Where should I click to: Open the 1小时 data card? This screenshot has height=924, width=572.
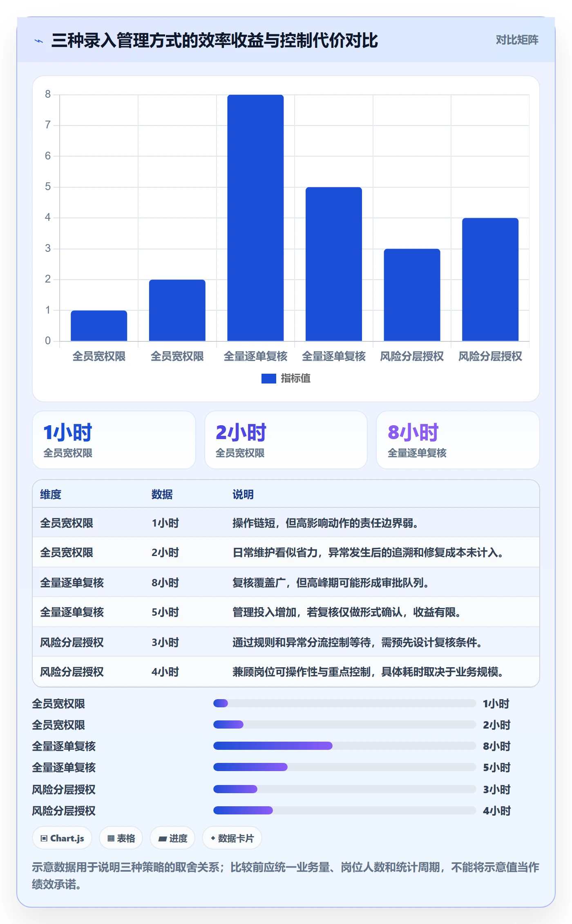tap(114, 440)
